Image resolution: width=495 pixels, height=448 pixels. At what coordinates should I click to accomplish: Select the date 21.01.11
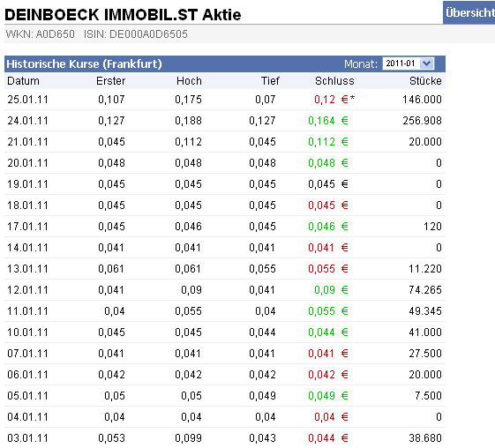click(x=27, y=142)
